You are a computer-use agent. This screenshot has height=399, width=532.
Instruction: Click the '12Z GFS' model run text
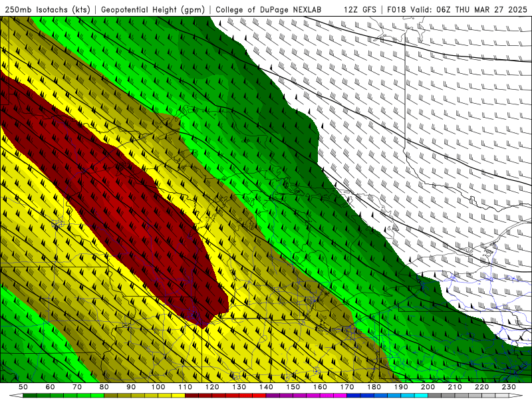(x=360, y=10)
